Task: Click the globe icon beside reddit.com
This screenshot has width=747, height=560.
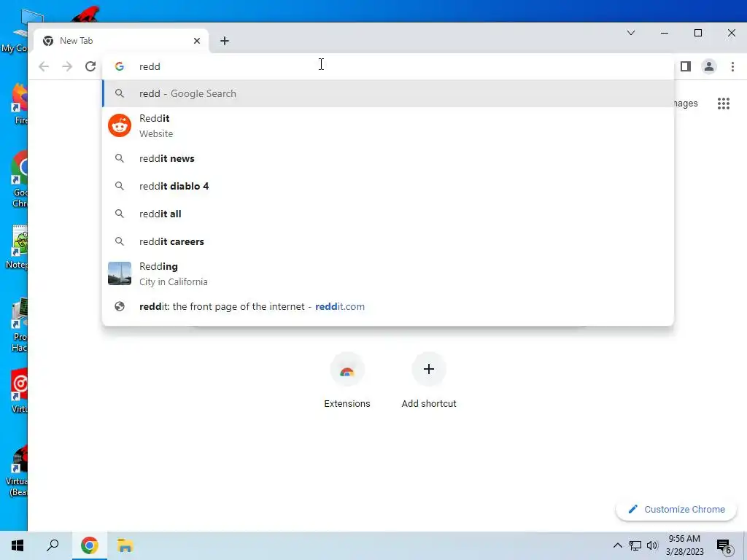Action: tap(120, 307)
